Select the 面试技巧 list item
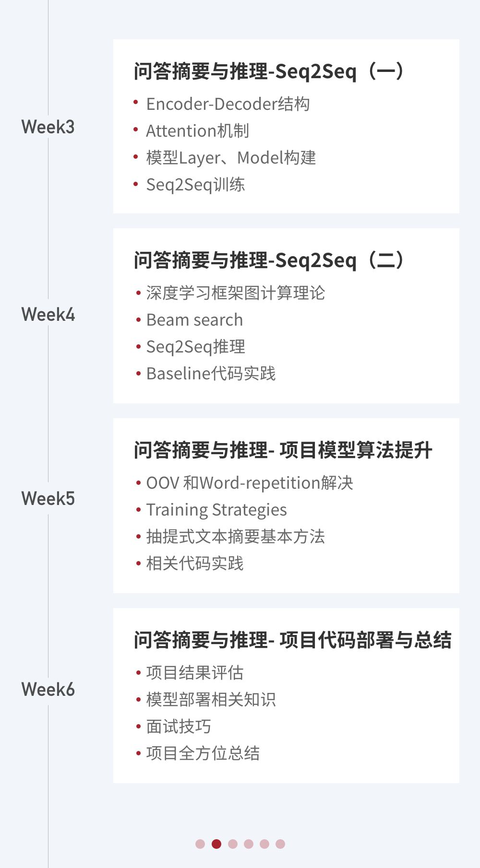This screenshot has height=868, width=480. 179,727
